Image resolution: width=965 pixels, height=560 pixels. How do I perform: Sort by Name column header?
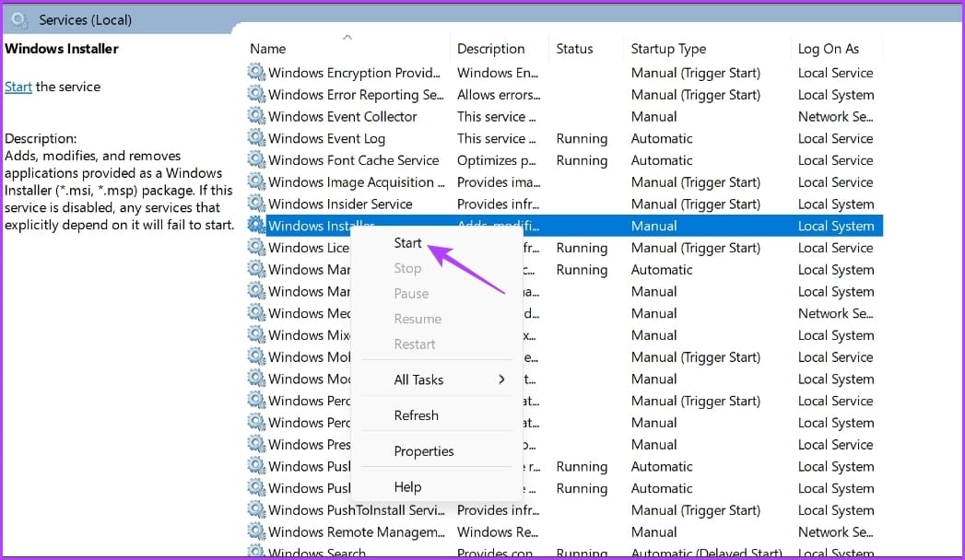(x=267, y=49)
